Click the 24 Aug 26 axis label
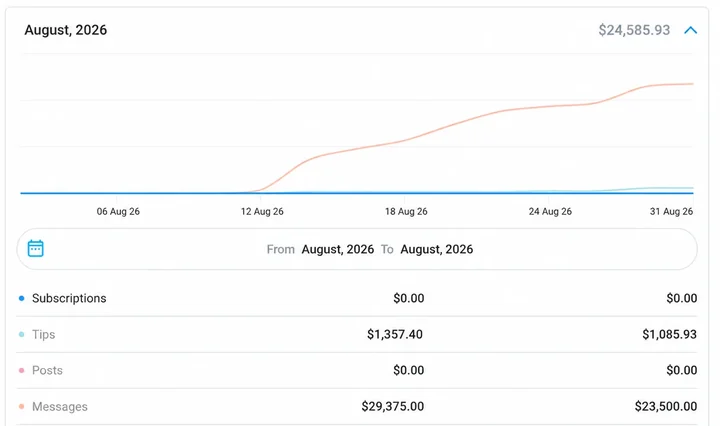720x426 pixels. (x=550, y=212)
